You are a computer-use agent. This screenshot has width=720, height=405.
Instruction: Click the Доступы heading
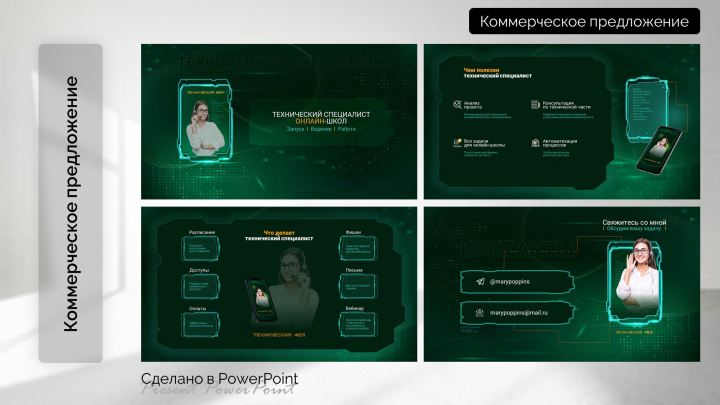[199, 270]
